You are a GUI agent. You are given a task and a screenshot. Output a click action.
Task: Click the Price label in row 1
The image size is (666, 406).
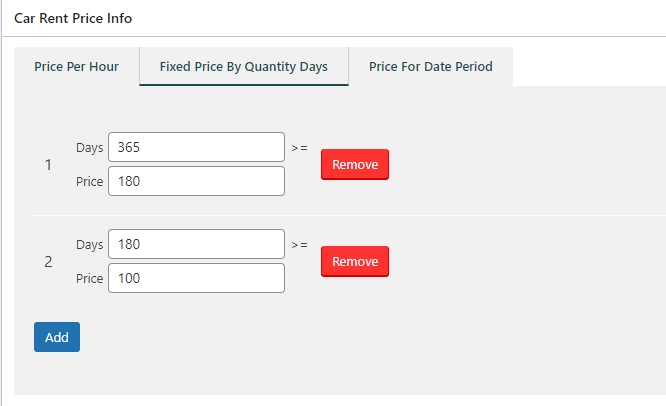coord(89,182)
